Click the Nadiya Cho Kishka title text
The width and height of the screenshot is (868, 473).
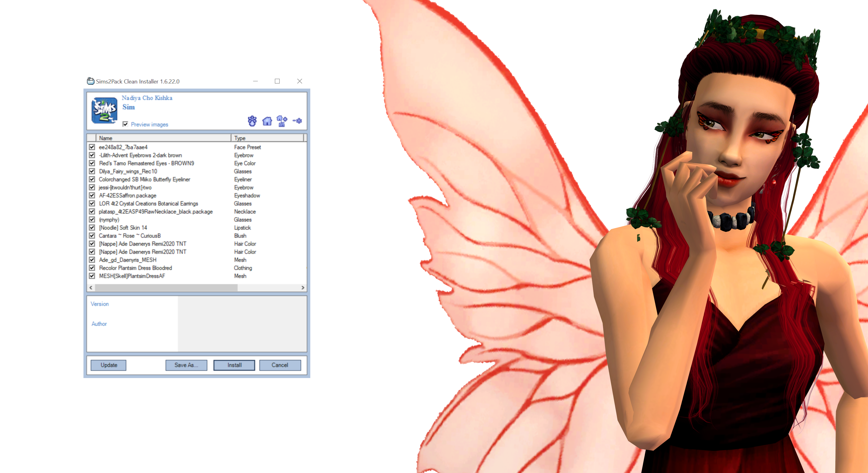[x=147, y=98]
